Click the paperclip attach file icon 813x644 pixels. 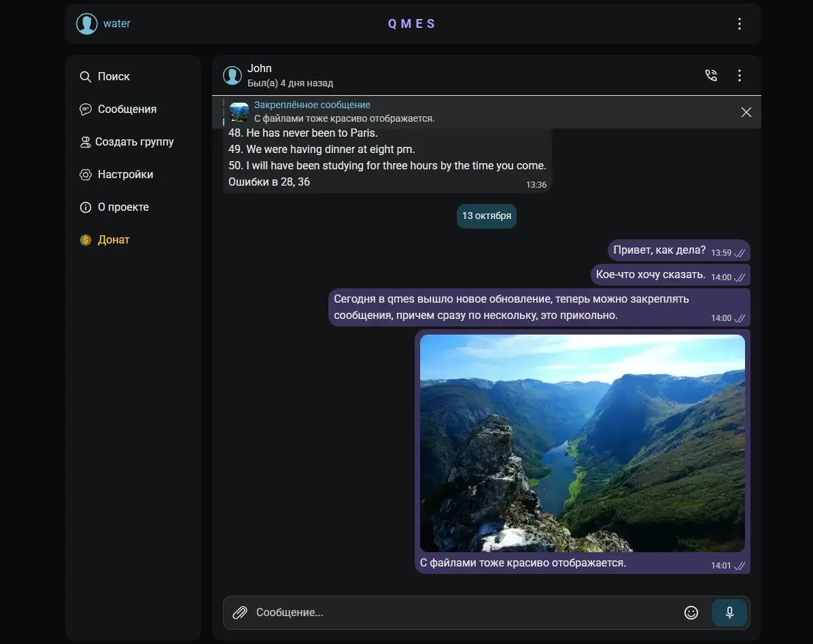[x=239, y=612]
